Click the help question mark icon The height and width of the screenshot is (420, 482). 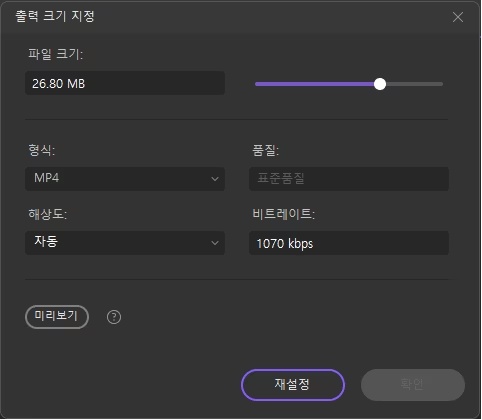click(114, 317)
